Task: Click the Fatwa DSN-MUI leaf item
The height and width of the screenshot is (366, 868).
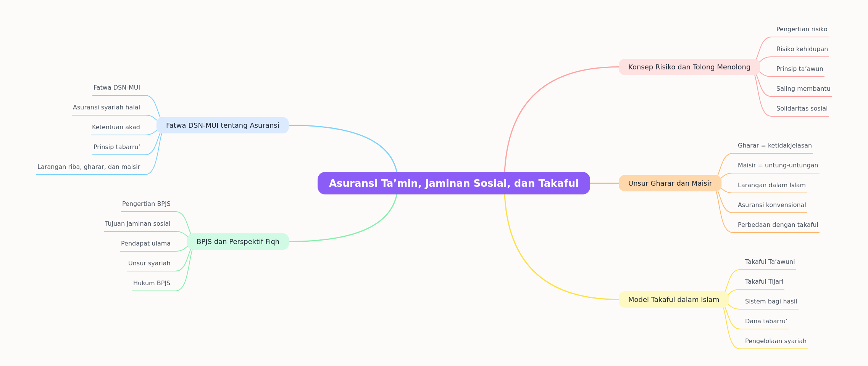Action: click(x=117, y=88)
